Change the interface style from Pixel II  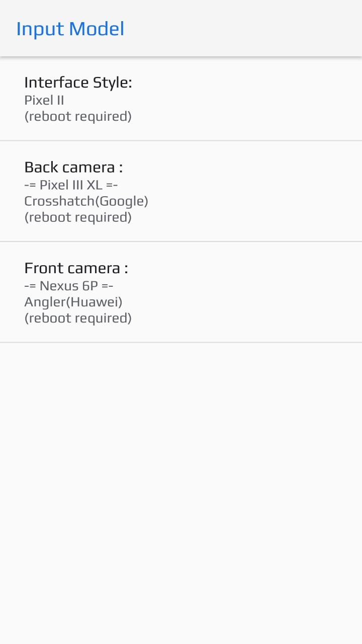[181, 99]
